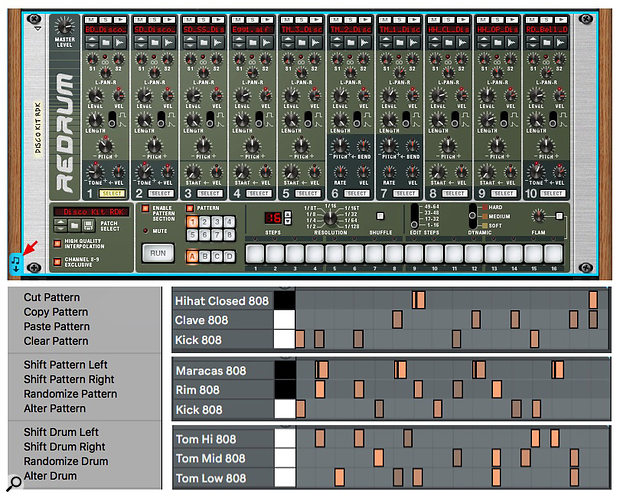Screen dimensions: 620x498
Task: Select Randomize Pattern menu entry
Action: pos(70,394)
